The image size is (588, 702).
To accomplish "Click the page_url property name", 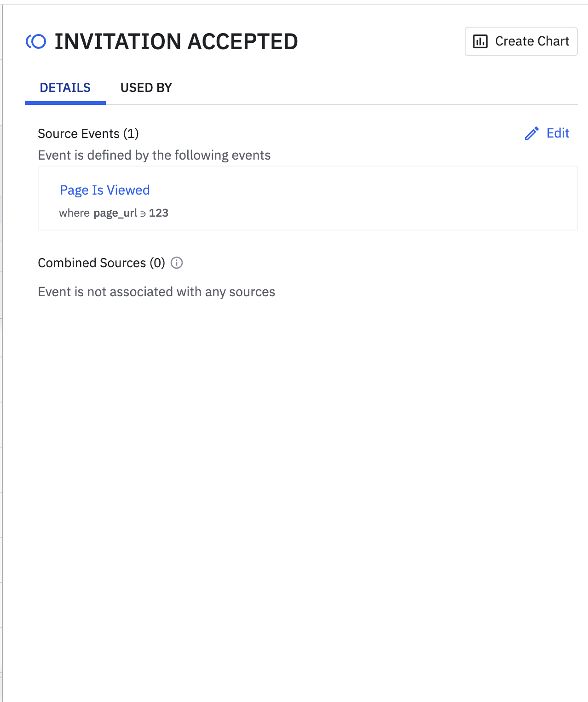I will coord(115,213).
